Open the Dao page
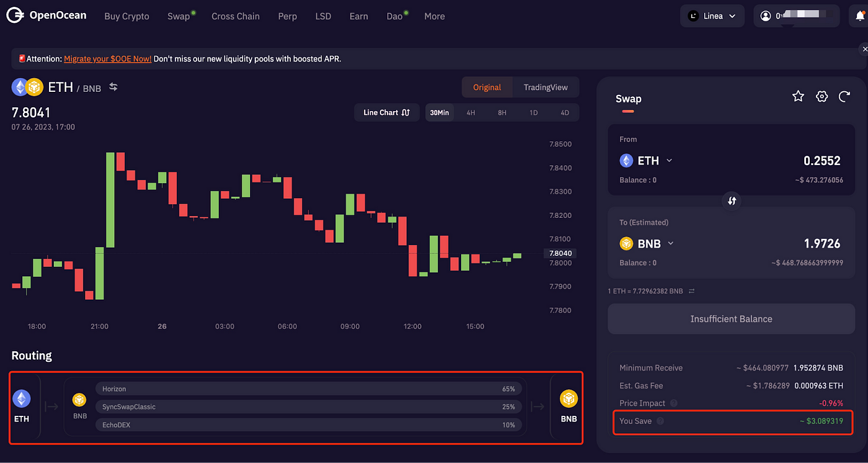The width and height of the screenshot is (868, 463). coord(395,16)
